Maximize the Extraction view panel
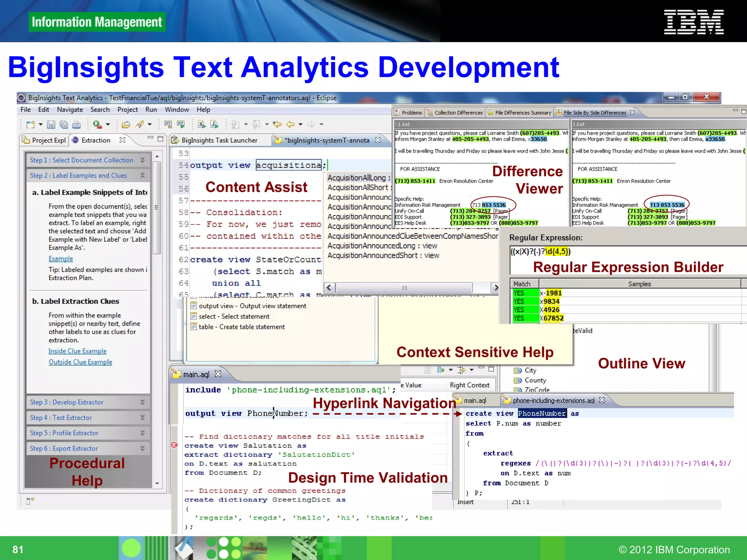The image size is (747, 560). (160, 139)
